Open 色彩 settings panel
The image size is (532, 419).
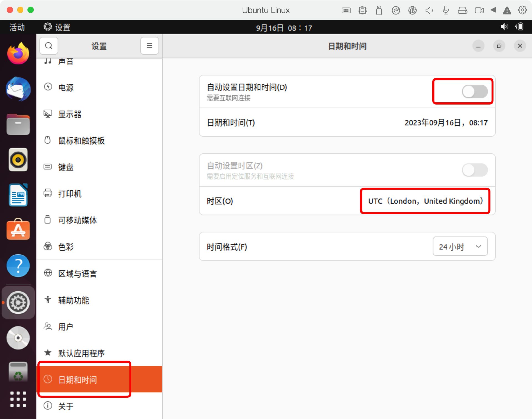pos(99,247)
